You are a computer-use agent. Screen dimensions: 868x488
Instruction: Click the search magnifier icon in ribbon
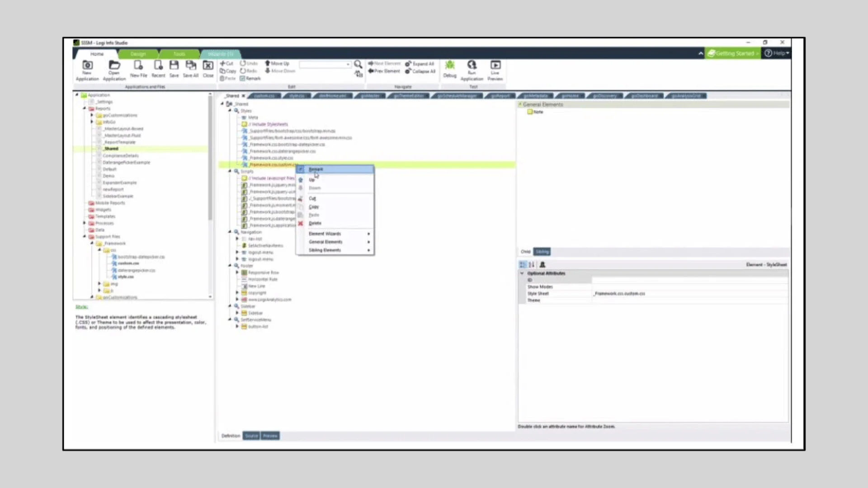(x=358, y=64)
